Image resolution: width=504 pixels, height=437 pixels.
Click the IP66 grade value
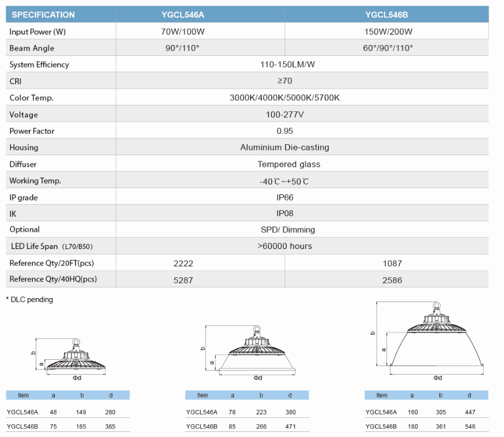tap(285, 197)
